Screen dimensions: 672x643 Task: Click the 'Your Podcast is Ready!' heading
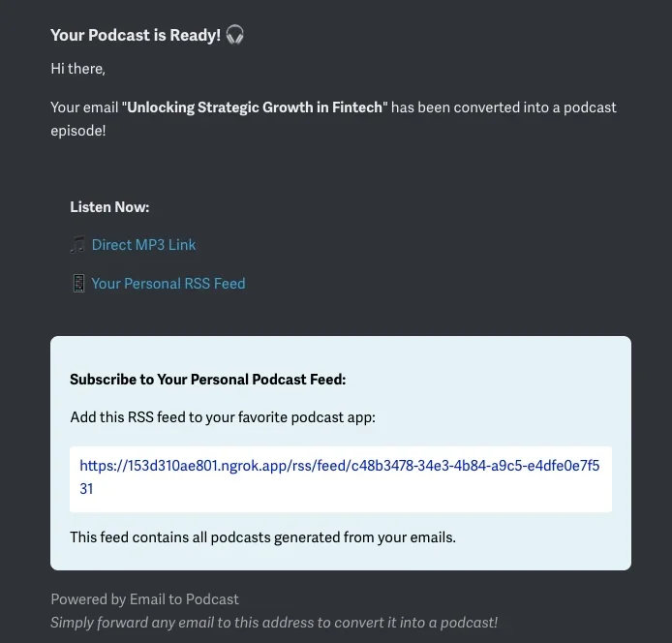pos(136,35)
